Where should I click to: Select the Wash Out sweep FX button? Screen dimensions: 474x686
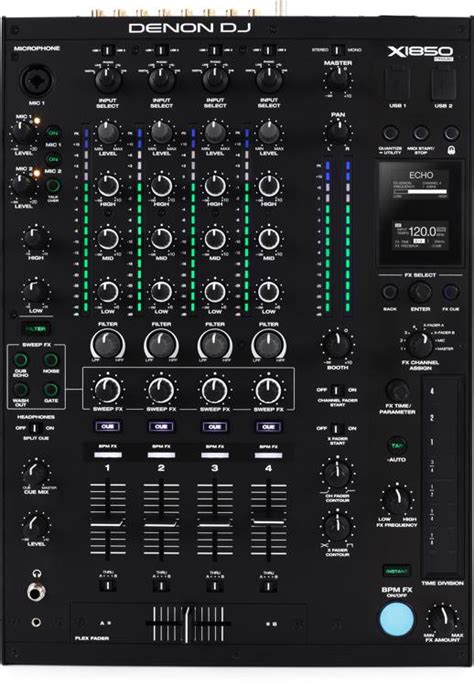point(20,389)
